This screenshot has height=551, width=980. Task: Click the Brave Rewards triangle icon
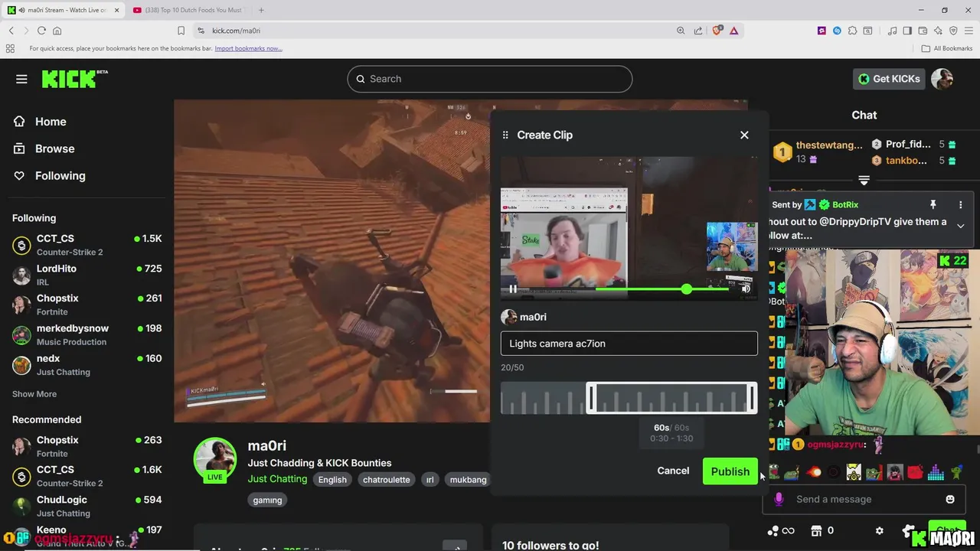733,31
